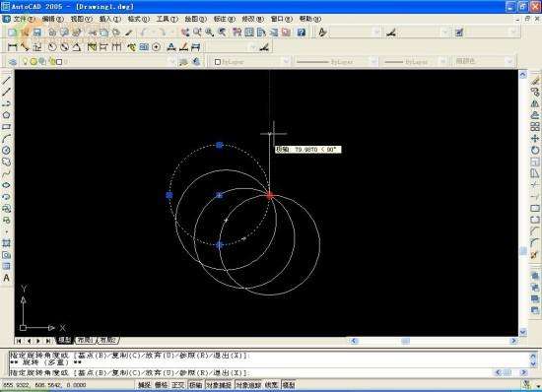Activate the Multiline Text 'A' tool

coord(7,278)
